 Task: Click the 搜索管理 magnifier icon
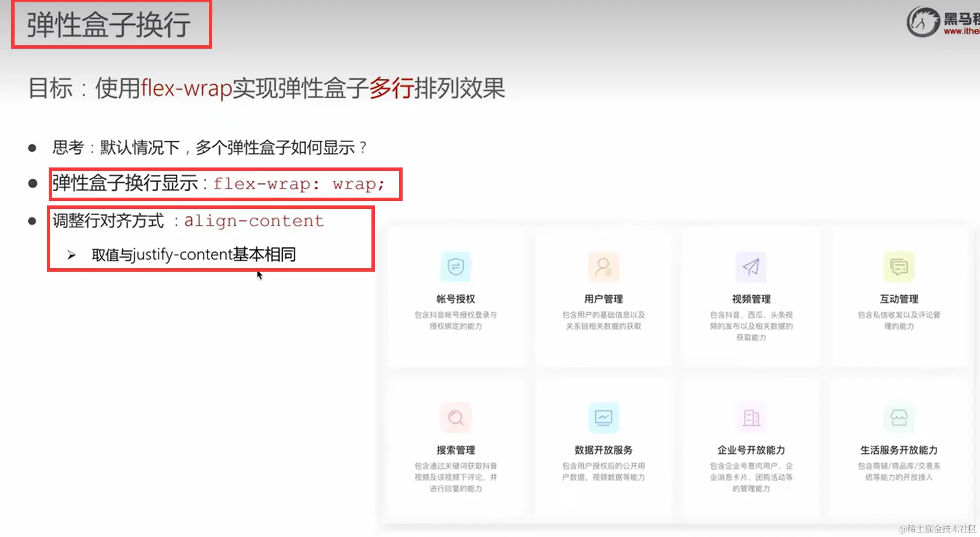455,418
